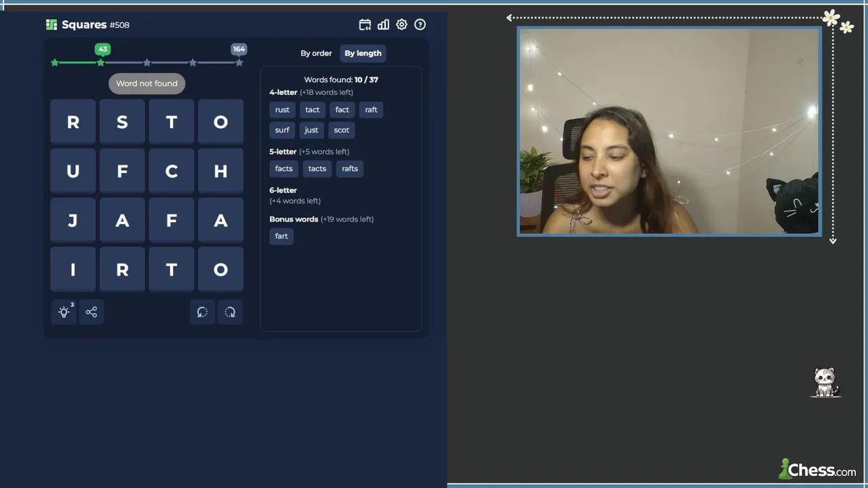Click the webcam video feed

point(669,131)
